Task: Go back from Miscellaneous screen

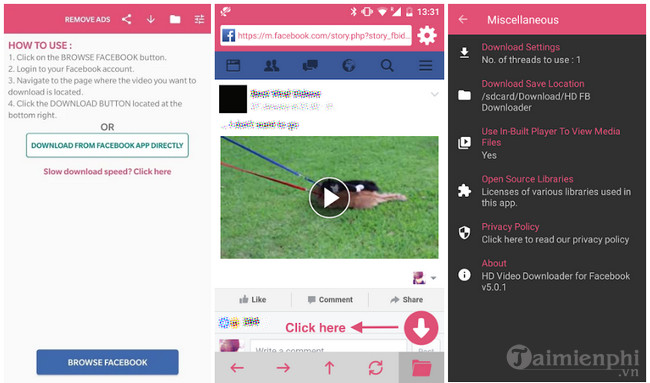Action: 463,19
